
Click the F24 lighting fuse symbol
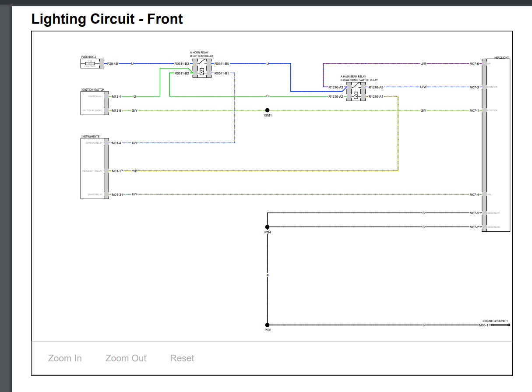[x=91, y=64]
